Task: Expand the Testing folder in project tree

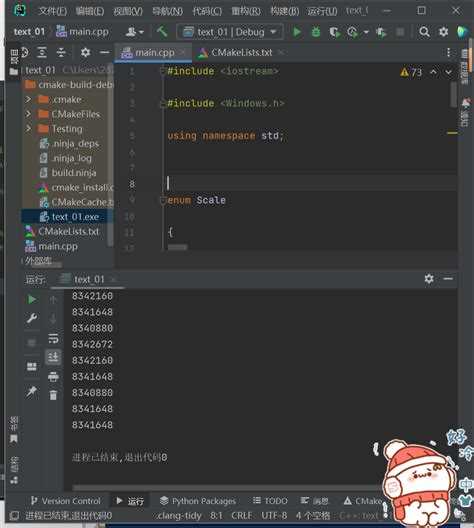Action: click(28, 129)
